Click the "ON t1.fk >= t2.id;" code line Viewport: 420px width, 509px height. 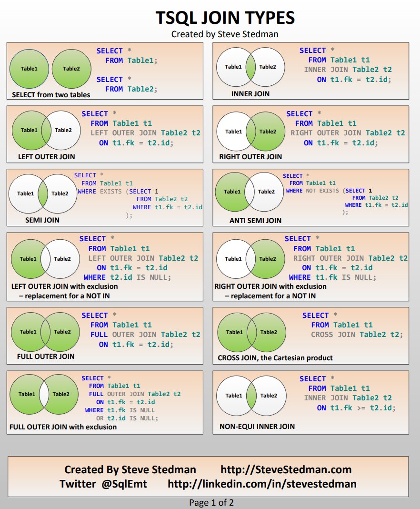357,408
